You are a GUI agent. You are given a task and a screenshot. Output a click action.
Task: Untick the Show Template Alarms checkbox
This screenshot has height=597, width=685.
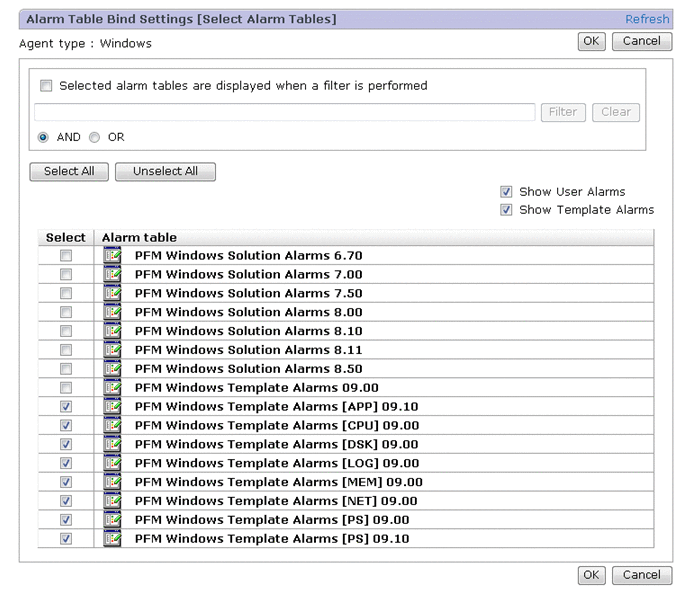point(506,210)
